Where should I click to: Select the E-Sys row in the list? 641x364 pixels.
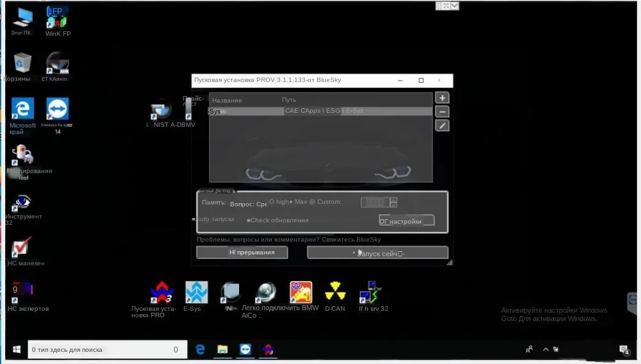point(320,111)
